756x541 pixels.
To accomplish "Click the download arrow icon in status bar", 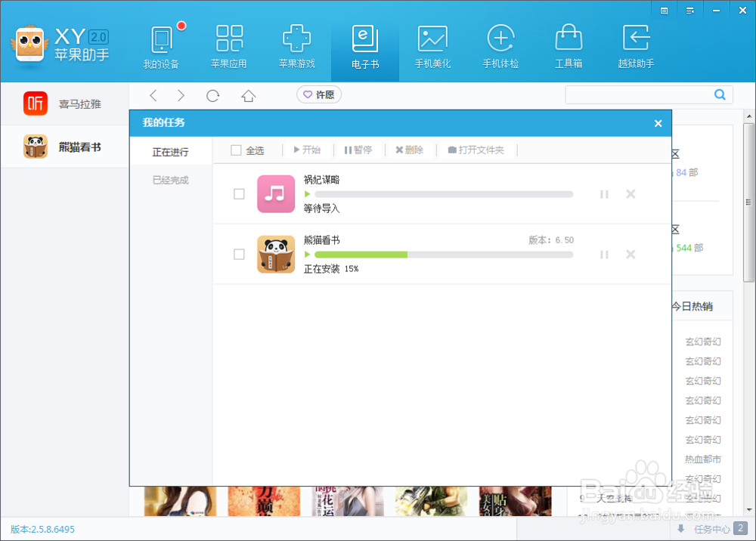I will click(681, 528).
